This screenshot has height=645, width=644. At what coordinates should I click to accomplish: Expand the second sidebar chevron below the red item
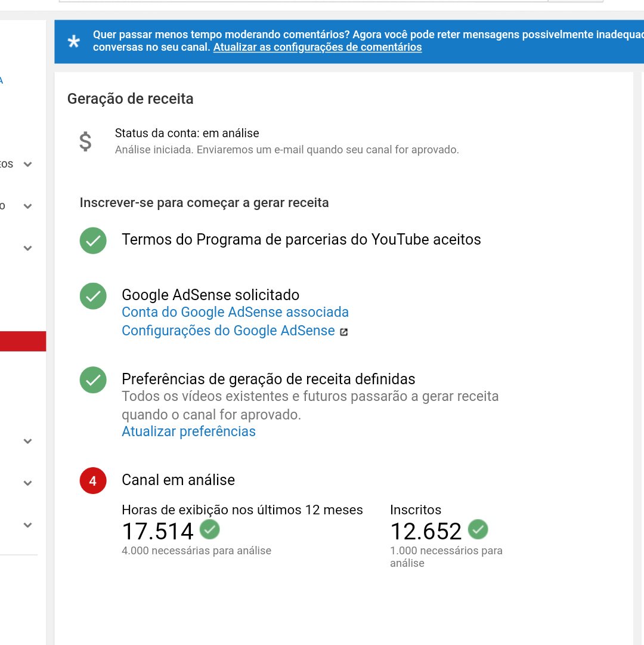click(27, 483)
